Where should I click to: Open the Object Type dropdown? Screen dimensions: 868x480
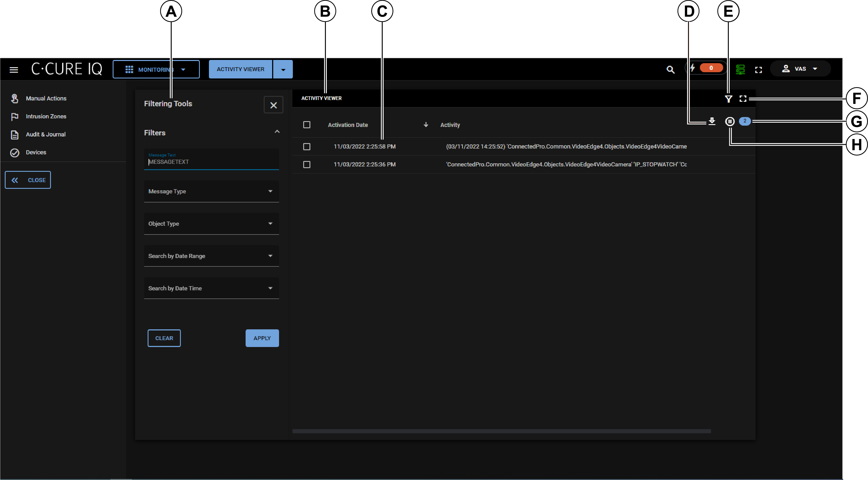[x=211, y=224]
